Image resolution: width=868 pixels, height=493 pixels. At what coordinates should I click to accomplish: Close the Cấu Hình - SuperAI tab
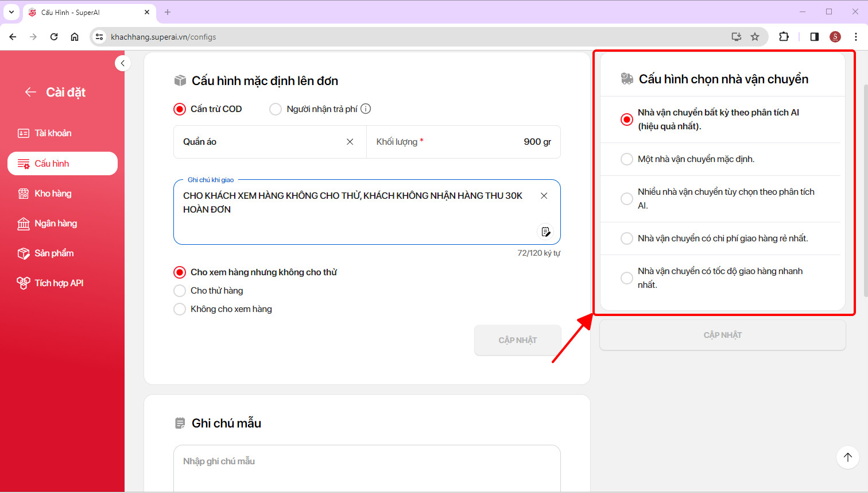coord(147,12)
